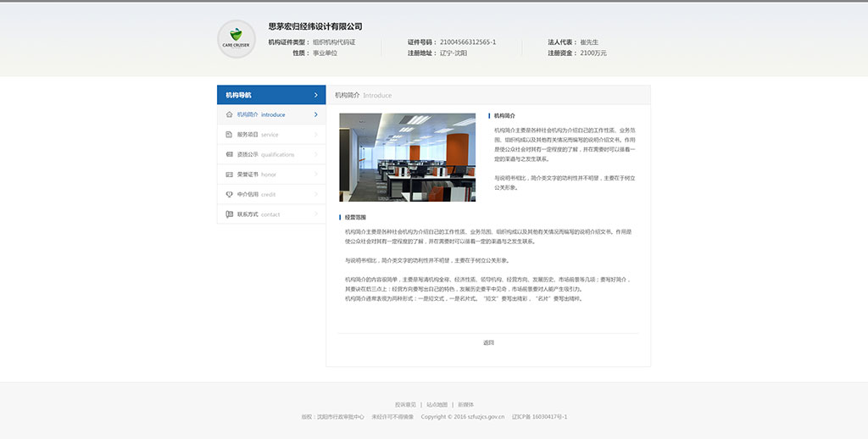Screen dimensions: 868x439
Task: Click the chevron on the introduce row
Action: coord(316,114)
